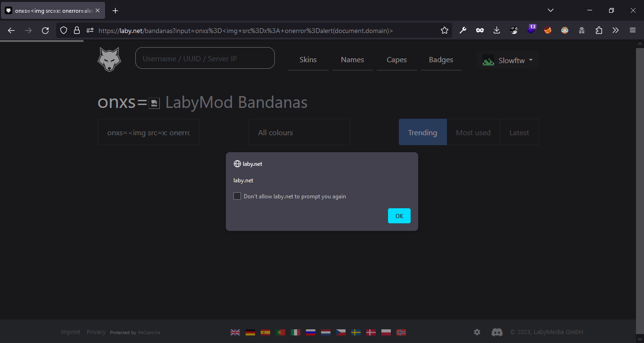Open the extension with the purple 13 badge

(x=531, y=29)
